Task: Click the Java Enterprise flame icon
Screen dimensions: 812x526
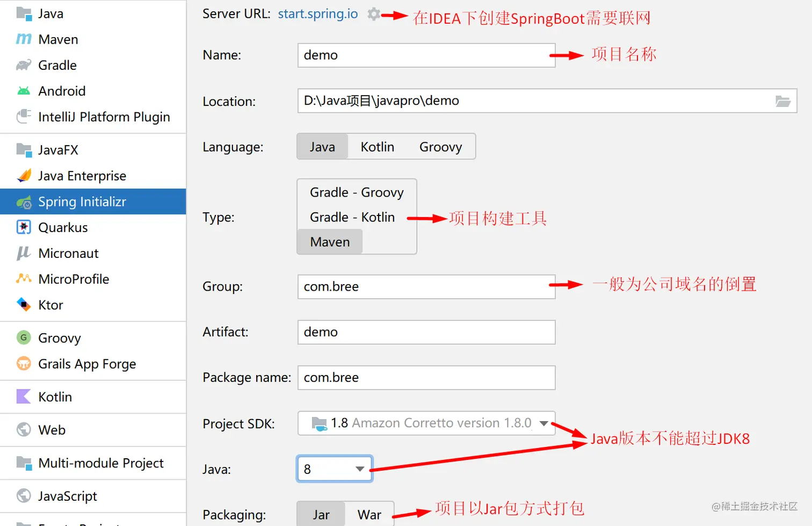Action: click(x=24, y=175)
